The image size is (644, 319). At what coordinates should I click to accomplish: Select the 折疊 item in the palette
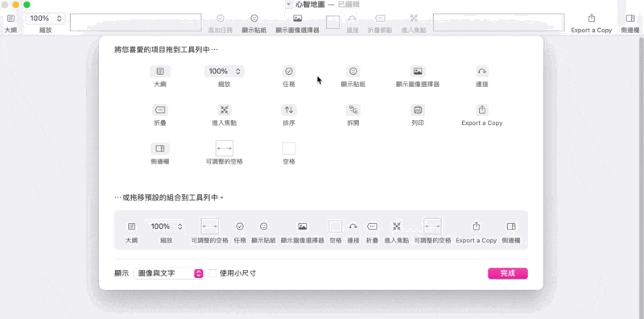click(160, 110)
